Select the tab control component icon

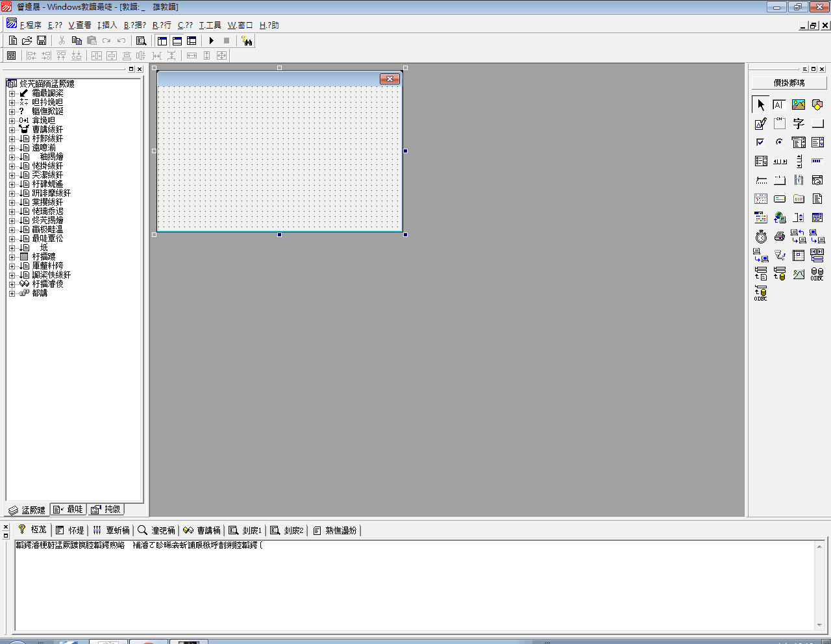click(780, 180)
